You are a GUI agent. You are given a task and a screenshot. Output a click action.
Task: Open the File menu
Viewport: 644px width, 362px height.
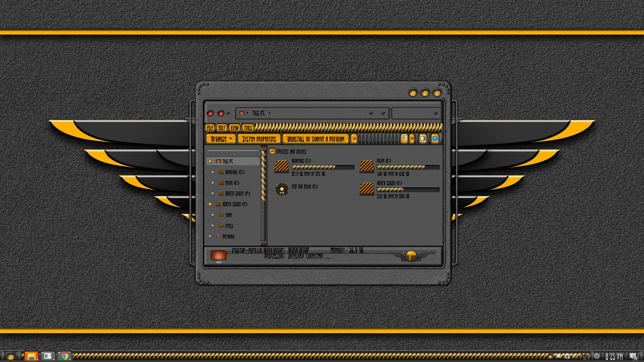(210, 128)
